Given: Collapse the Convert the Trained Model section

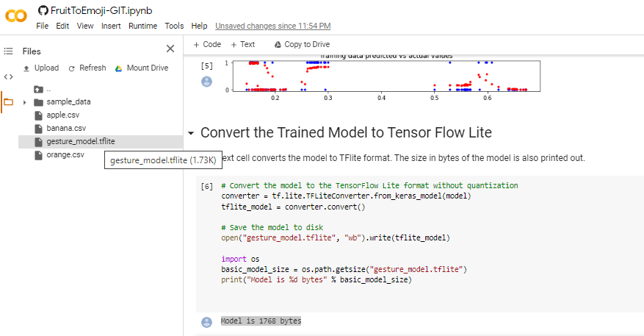Looking at the screenshot, I should pyautogui.click(x=192, y=133).
